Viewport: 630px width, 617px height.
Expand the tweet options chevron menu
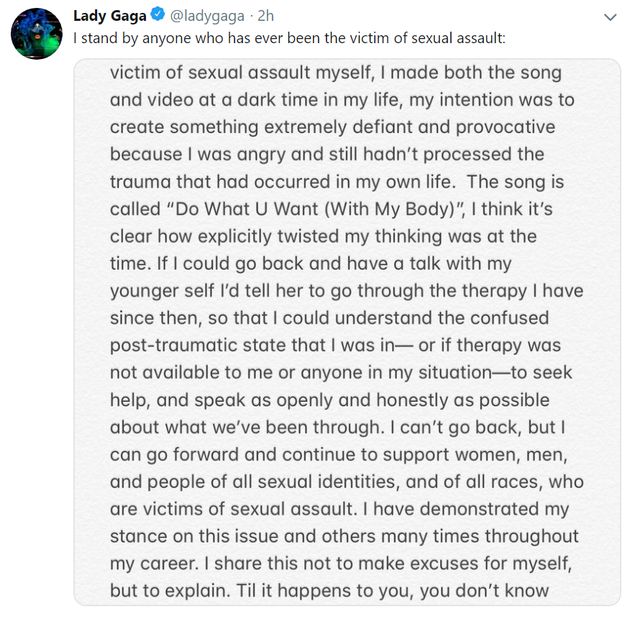point(610,17)
